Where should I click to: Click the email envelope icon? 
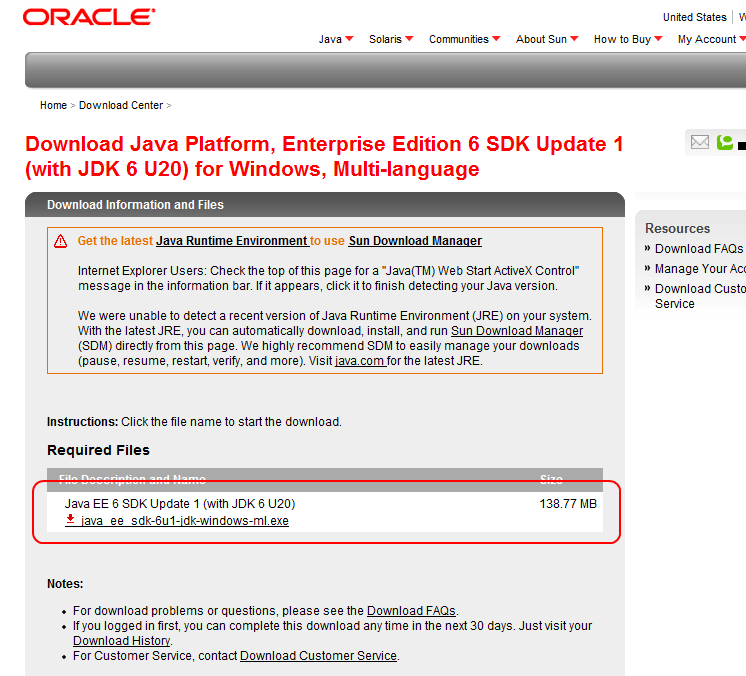[x=699, y=142]
